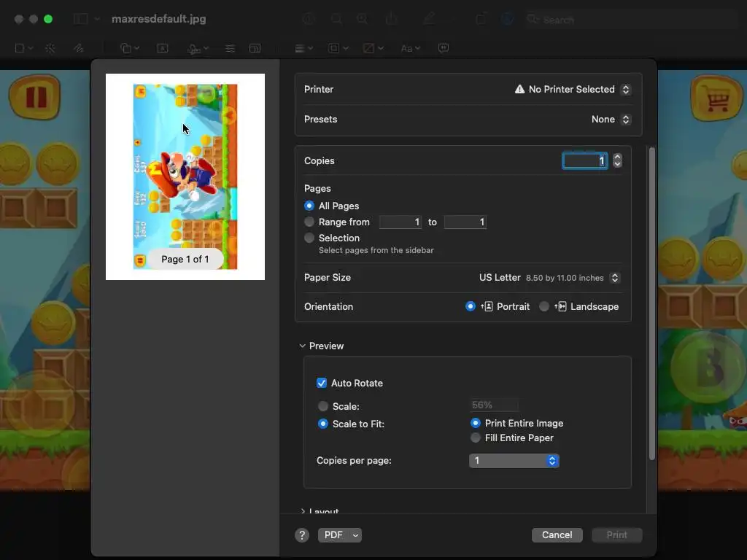The image size is (747, 560).
Task: Click the Print button
Action: [x=617, y=534]
